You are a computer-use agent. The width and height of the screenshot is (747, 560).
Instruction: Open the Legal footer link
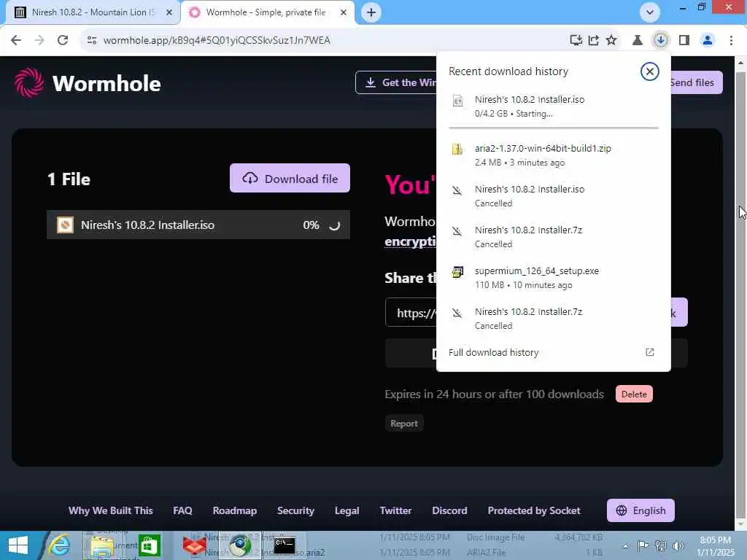(347, 510)
